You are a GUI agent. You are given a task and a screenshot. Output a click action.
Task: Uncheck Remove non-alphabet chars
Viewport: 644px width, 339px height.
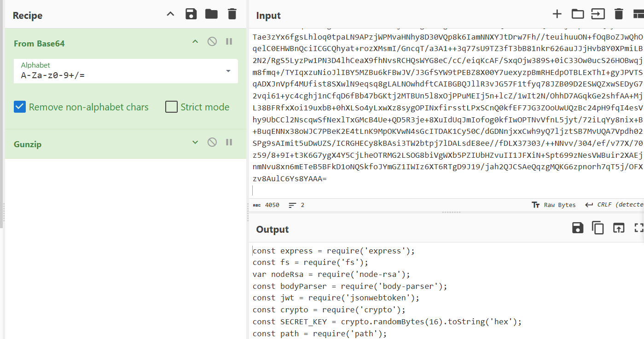(19, 107)
